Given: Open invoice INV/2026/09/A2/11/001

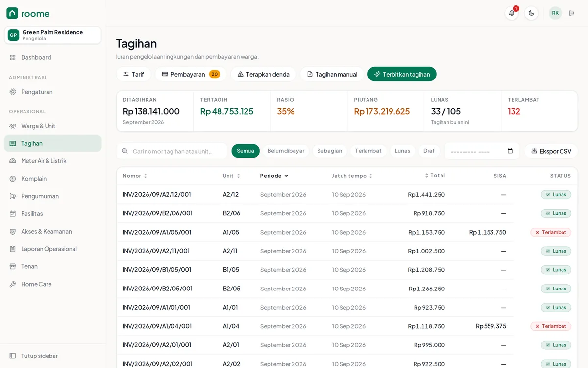Looking at the screenshot, I should coord(156,251).
